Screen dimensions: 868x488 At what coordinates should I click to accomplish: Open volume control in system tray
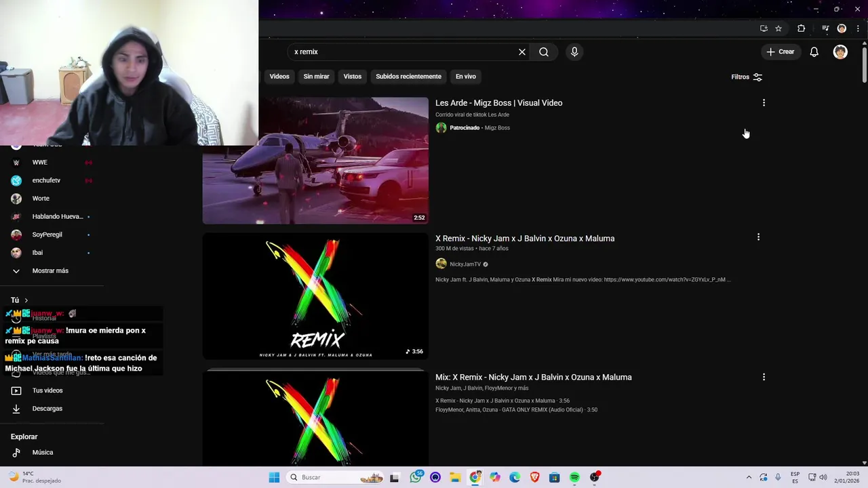tap(823, 477)
